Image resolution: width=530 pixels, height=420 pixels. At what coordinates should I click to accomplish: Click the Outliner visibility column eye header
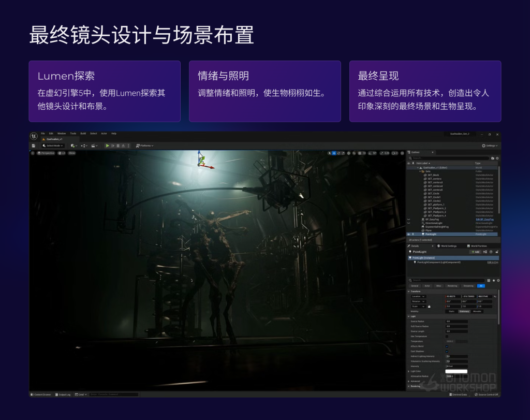pyautogui.click(x=409, y=163)
